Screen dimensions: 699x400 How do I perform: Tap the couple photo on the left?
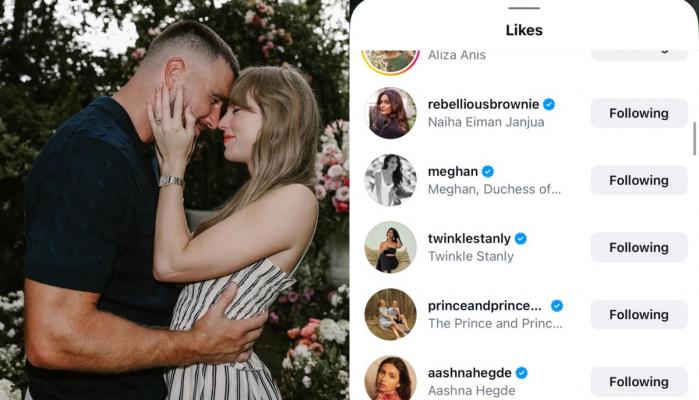click(x=174, y=200)
